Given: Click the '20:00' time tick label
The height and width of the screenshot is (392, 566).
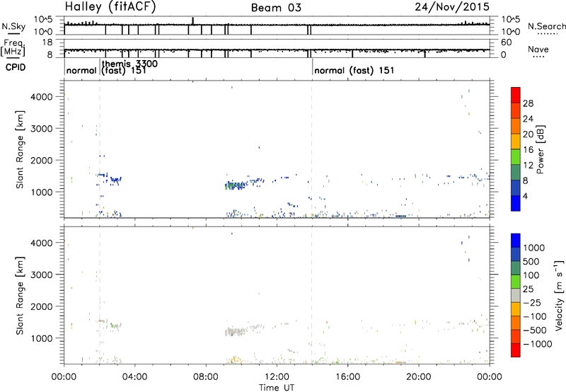Looking at the screenshot, I should (x=419, y=377).
